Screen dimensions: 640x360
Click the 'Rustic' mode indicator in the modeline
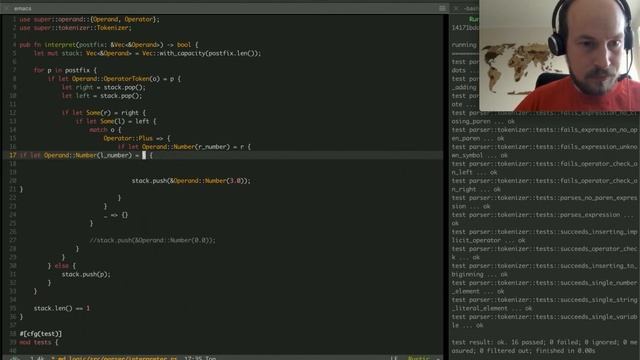click(419, 358)
